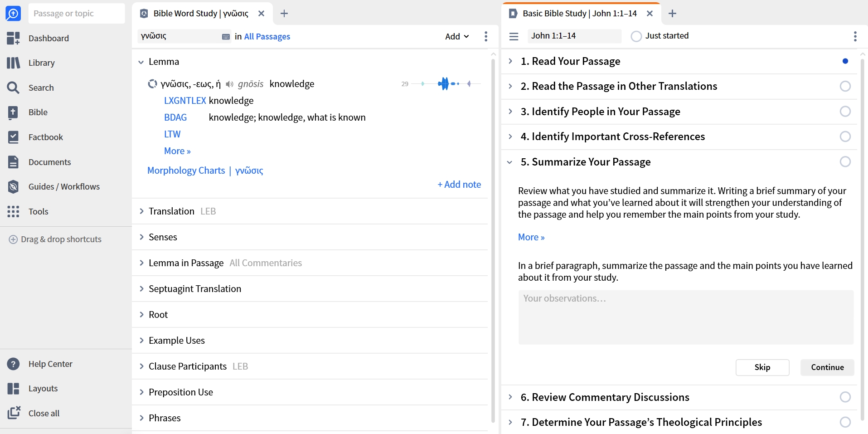Close all open panels
This screenshot has height=434, width=868.
pos(34,413)
